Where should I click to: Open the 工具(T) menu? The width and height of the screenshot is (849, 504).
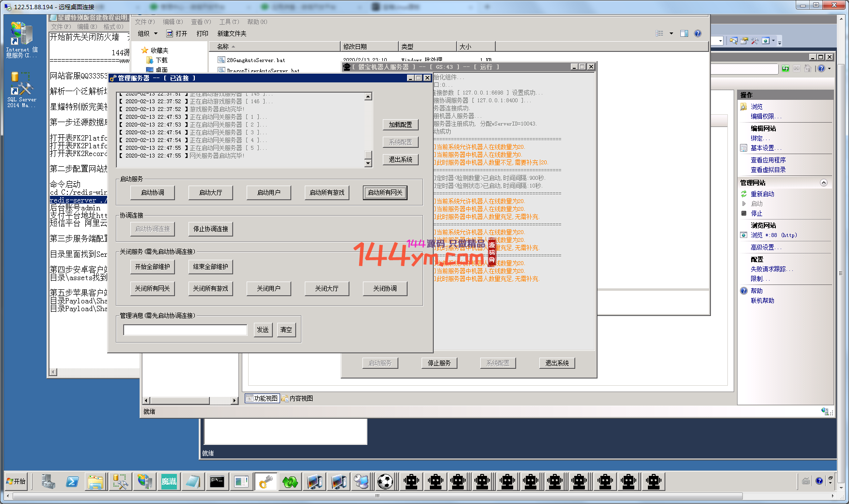coord(229,22)
